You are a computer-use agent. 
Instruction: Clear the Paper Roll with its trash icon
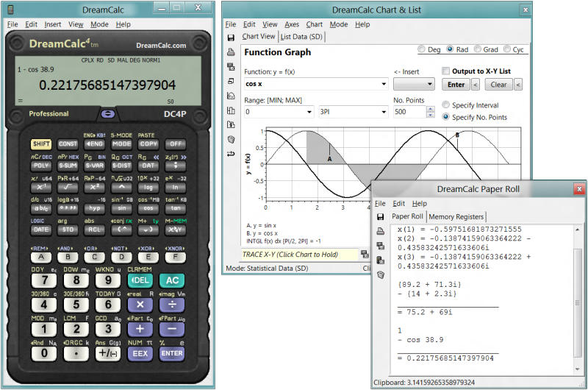tap(380, 274)
